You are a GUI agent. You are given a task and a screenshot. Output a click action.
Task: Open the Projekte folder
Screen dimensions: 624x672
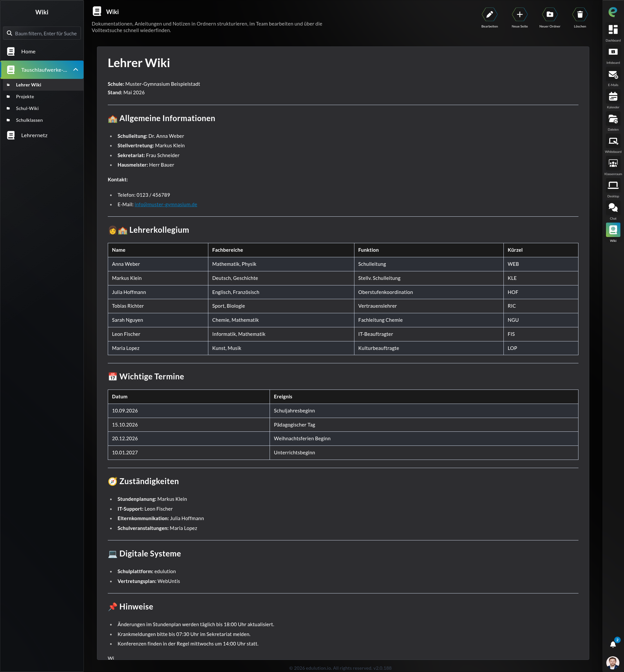click(x=43, y=97)
